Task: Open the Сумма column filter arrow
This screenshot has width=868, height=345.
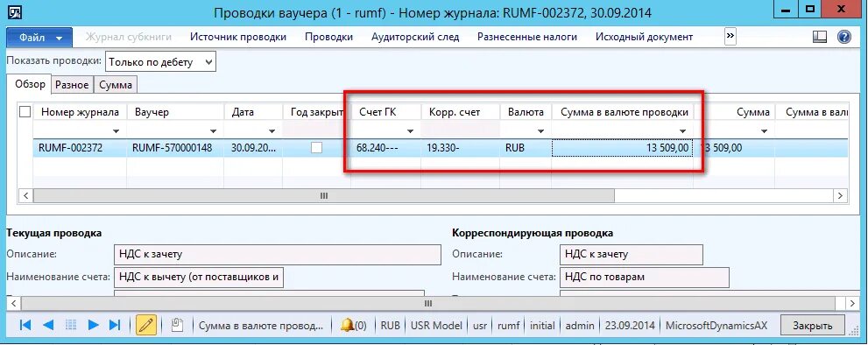Action: [x=764, y=131]
